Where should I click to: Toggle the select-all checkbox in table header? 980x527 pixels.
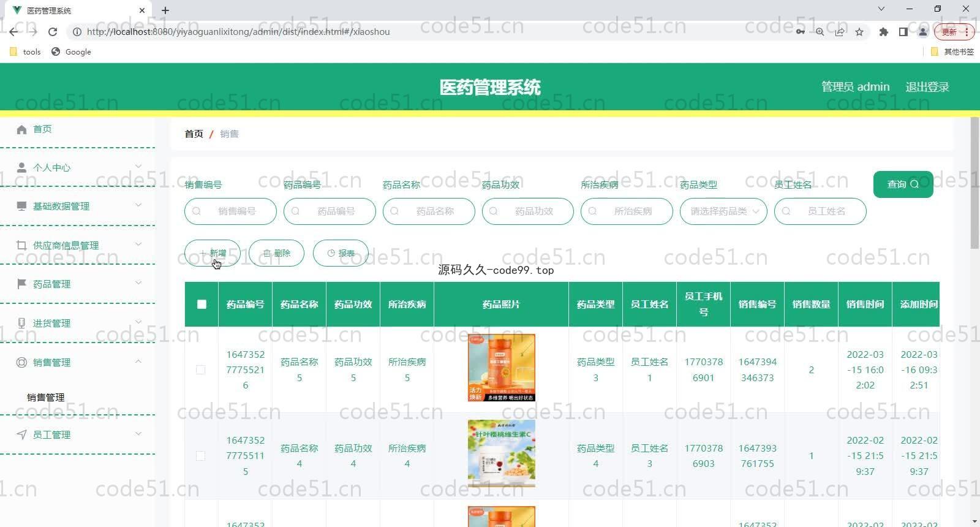coord(202,304)
